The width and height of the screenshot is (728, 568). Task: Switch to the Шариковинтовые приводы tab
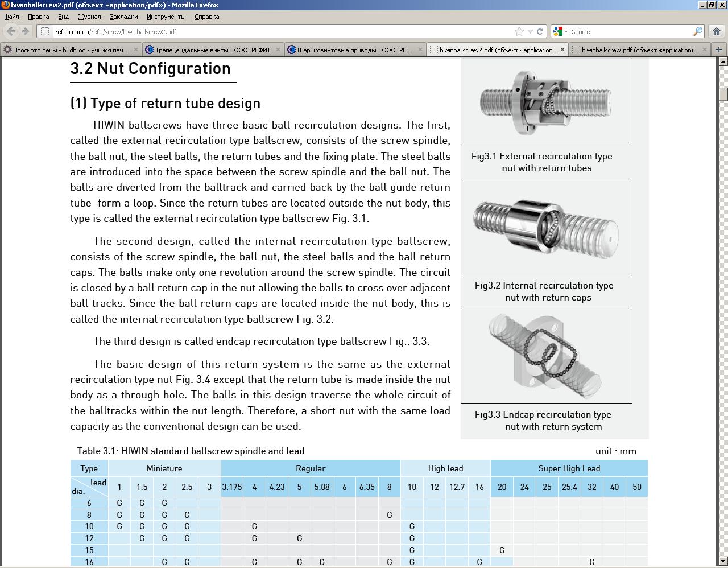click(x=349, y=50)
